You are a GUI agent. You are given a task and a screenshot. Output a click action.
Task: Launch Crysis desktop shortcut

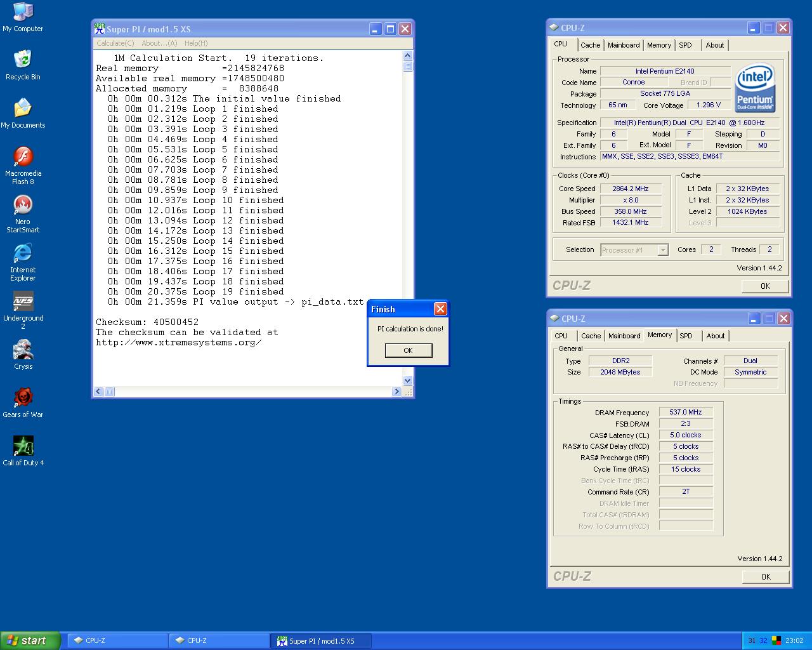click(x=23, y=354)
